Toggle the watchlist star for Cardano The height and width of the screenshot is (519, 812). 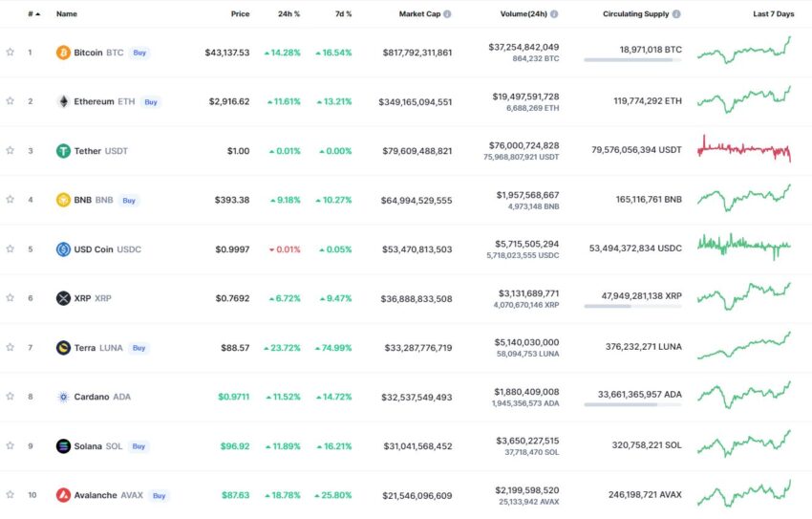coord(10,397)
